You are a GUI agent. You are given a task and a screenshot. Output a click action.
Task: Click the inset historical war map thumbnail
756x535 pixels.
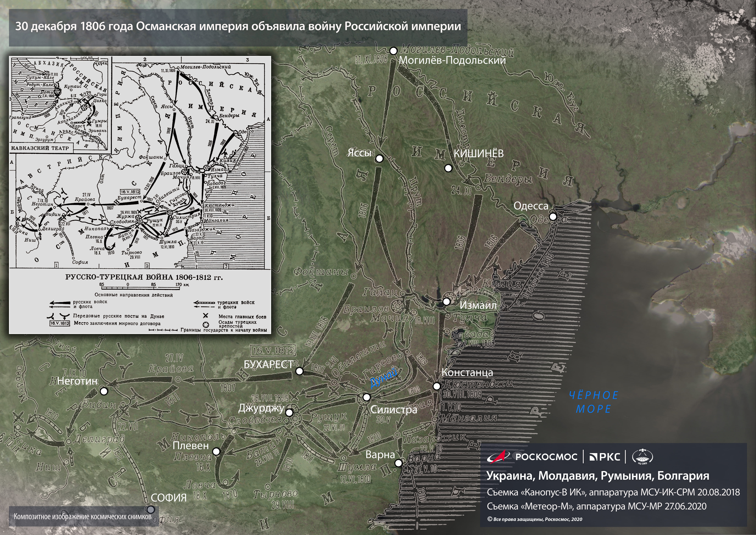click(x=140, y=194)
